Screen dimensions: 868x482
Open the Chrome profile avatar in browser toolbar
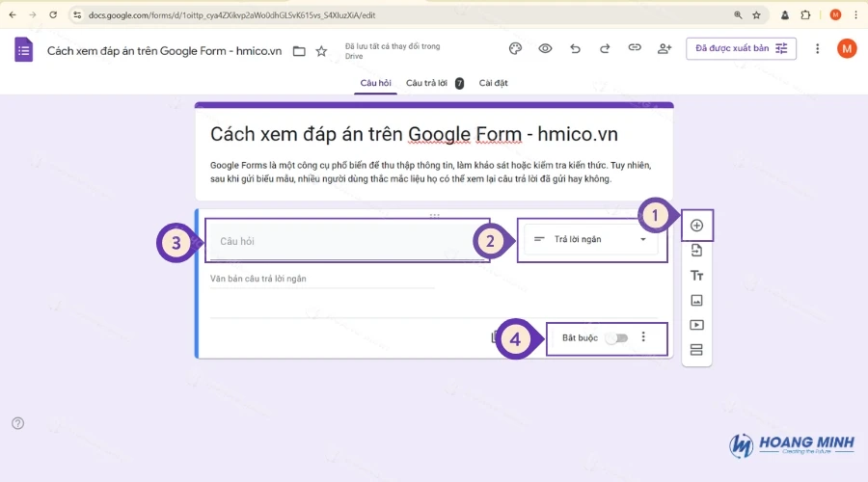point(835,14)
